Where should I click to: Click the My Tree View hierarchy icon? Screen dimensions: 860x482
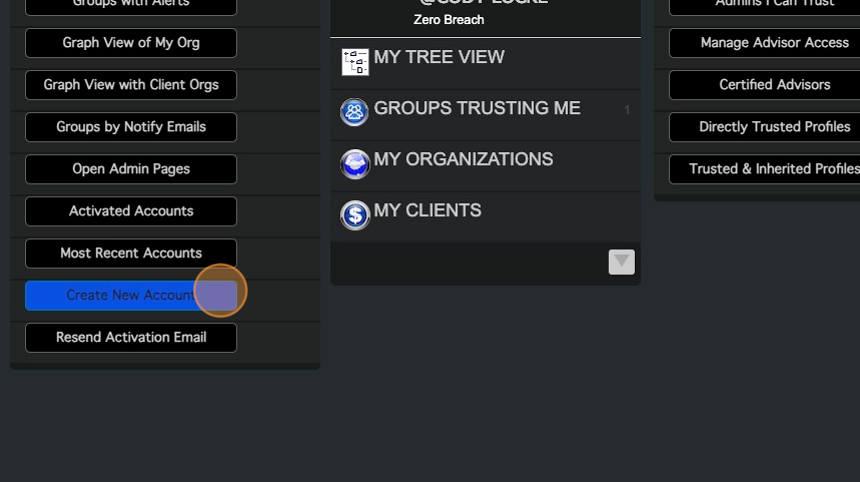pos(355,62)
